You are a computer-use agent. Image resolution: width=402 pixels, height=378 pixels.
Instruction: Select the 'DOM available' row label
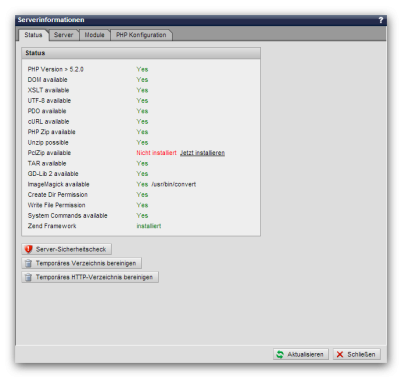tap(48, 80)
